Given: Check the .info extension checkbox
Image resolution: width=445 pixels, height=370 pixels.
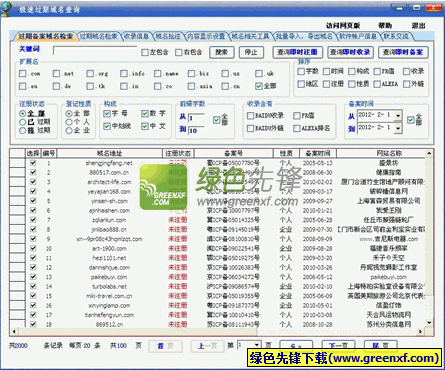Looking at the screenshot, I should point(124,73).
